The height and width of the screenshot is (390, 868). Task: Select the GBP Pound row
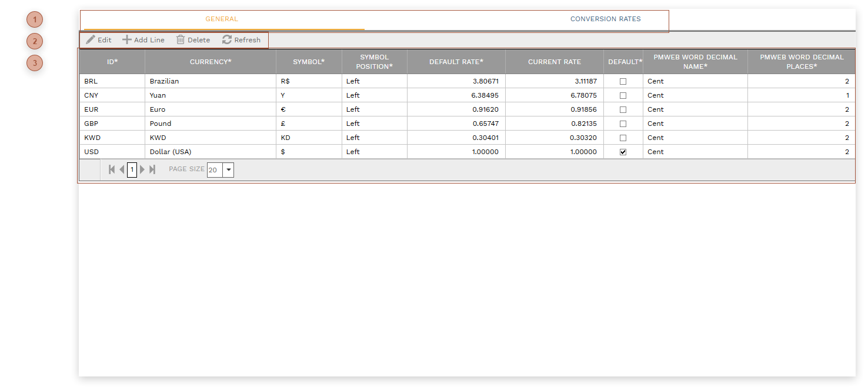pyautogui.click(x=160, y=124)
